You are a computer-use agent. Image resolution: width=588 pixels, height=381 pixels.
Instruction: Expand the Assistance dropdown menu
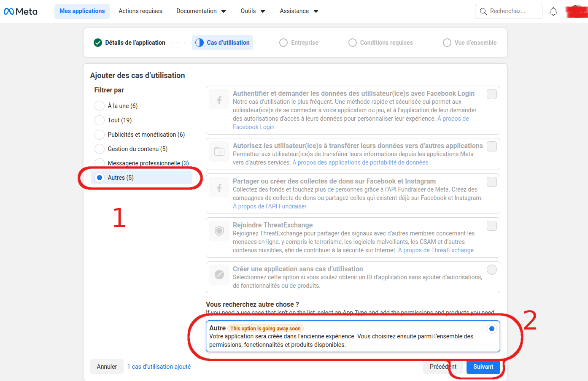point(299,11)
